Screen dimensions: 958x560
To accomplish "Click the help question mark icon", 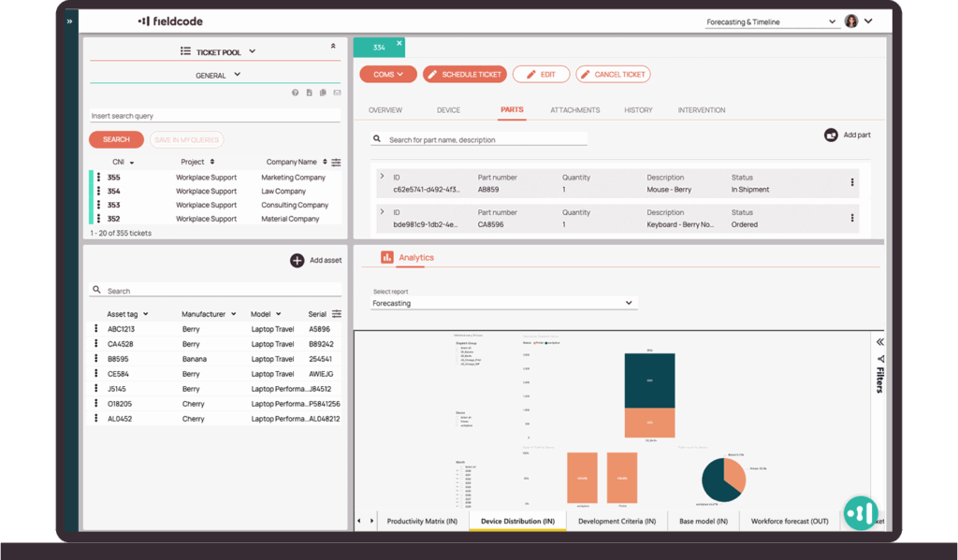I will click(x=296, y=93).
